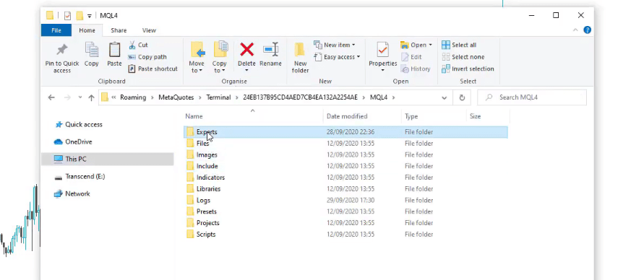Expand the address bar history dropdown
This screenshot has width=644, height=280.
coord(444,97)
